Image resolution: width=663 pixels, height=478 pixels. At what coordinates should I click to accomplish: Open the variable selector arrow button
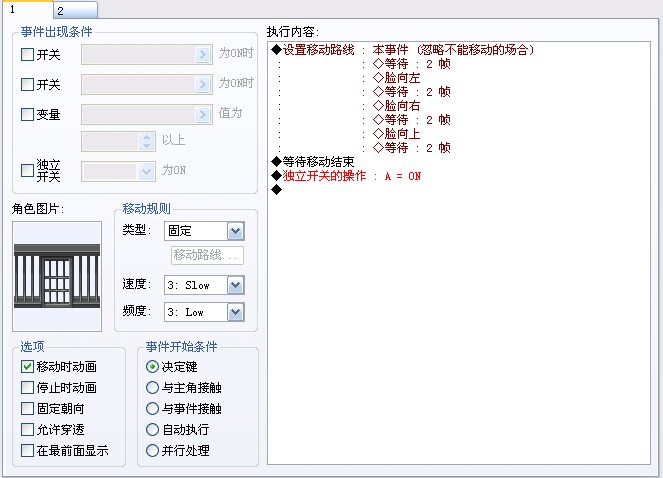click(x=203, y=115)
